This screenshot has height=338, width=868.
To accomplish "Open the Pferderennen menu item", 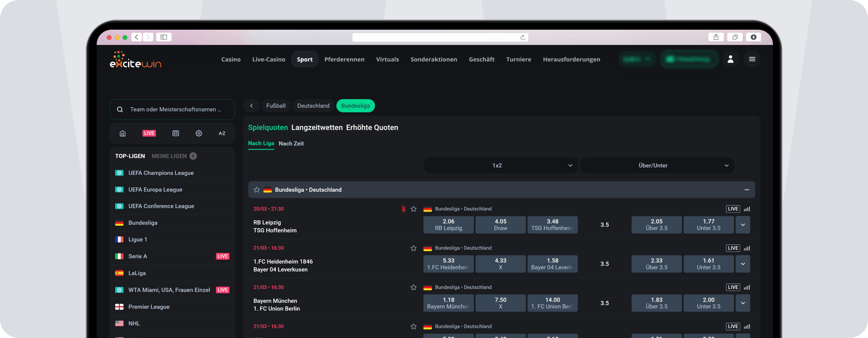I will pyautogui.click(x=344, y=59).
